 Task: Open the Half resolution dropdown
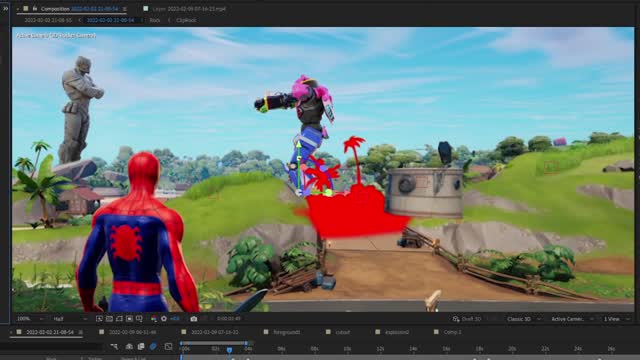(x=69, y=319)
